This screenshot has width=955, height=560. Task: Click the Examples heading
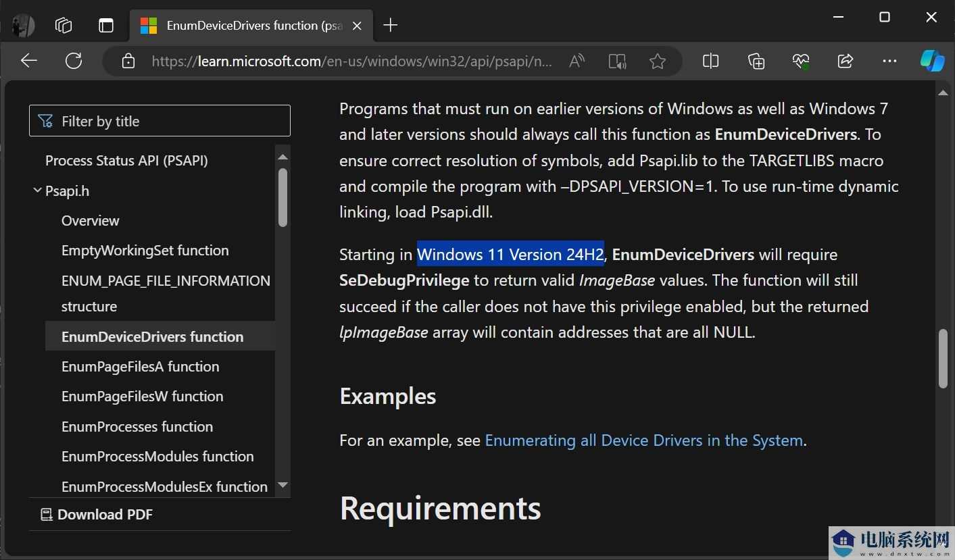[x=388, y=397]
